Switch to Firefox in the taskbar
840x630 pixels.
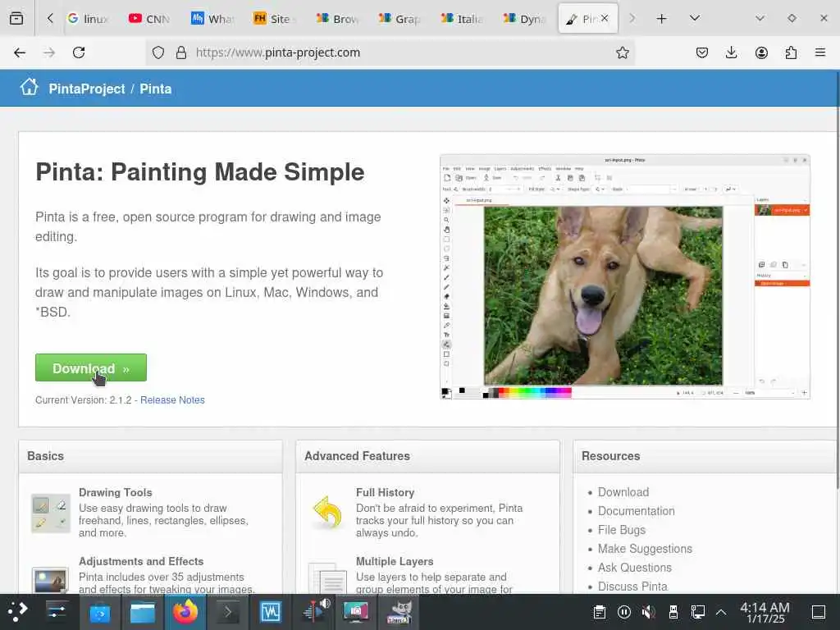point(185,612)
